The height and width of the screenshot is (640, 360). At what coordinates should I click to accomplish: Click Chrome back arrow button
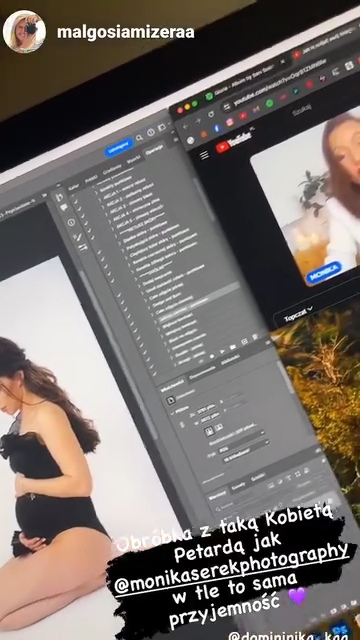[x=185, y=126]
